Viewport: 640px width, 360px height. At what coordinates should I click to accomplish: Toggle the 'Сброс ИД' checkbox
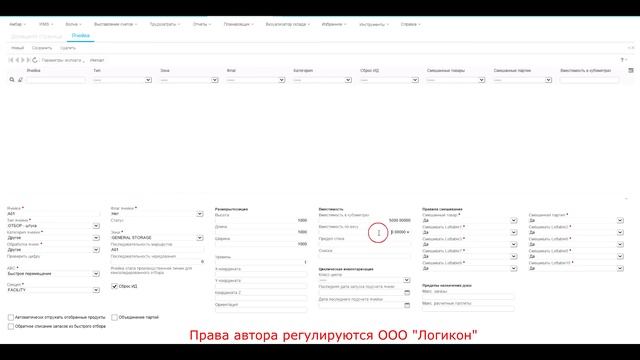114,287
